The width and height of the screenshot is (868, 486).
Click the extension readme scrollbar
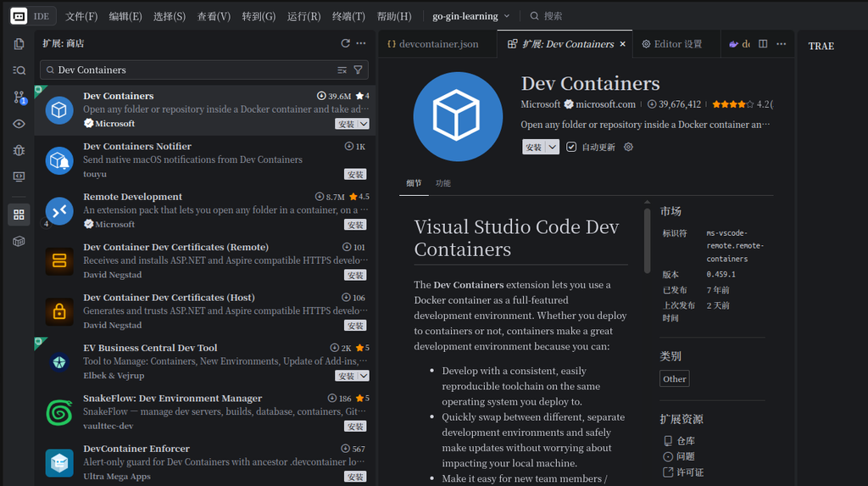pos(647,241)
